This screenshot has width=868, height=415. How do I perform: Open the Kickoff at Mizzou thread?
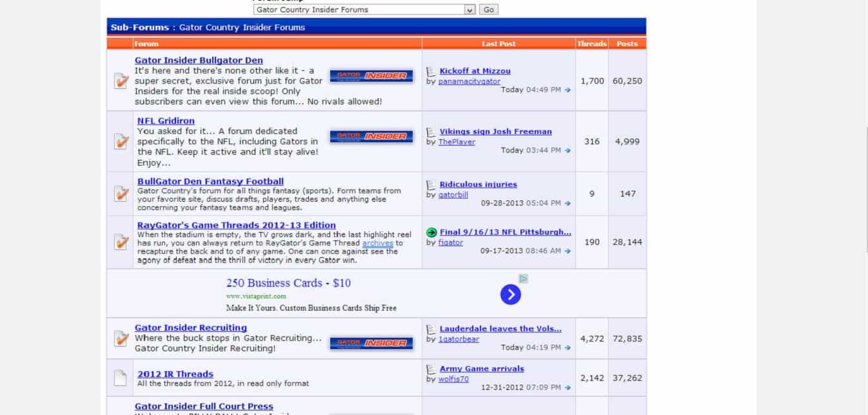click(475, 71)
